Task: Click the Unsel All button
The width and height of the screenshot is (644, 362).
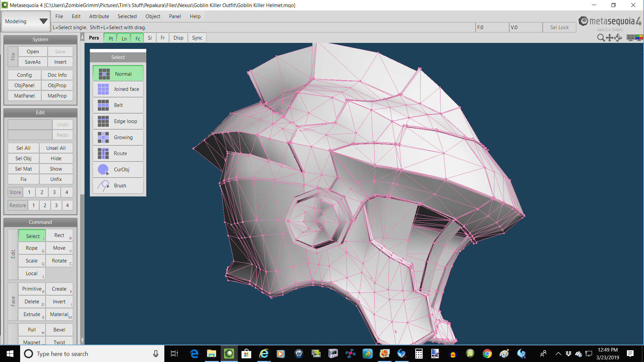Action: pos(56,148)
